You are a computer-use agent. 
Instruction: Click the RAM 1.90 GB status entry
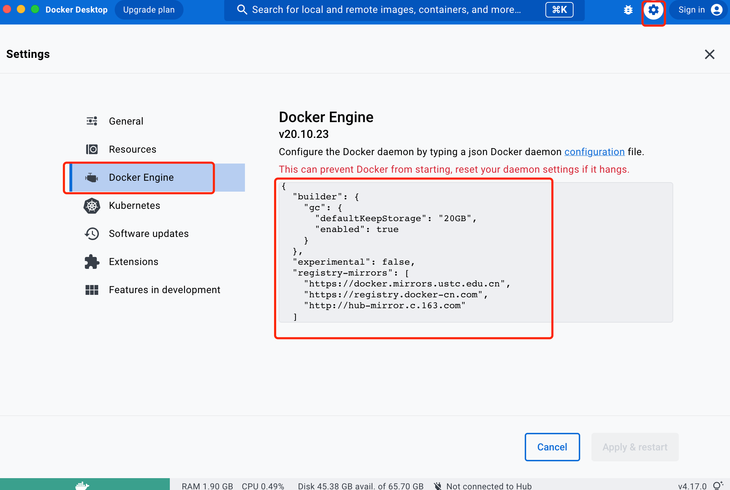coord(207,486)
